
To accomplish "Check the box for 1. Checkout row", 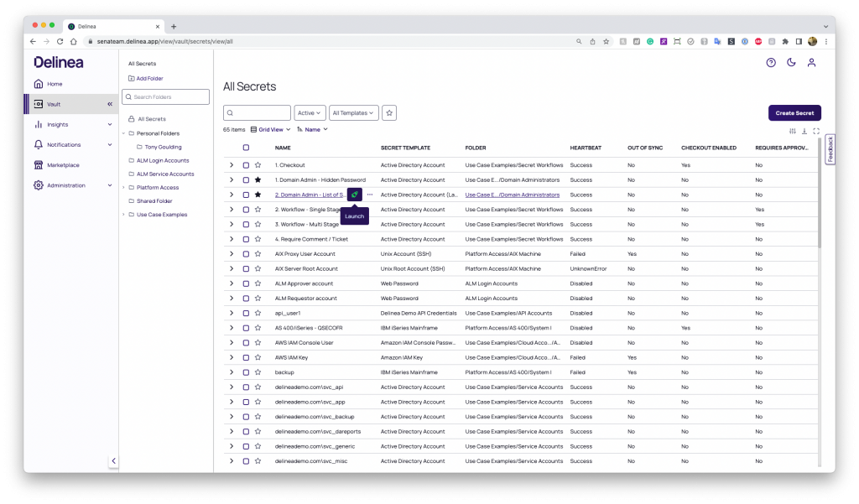I will [x=246, y=165].
